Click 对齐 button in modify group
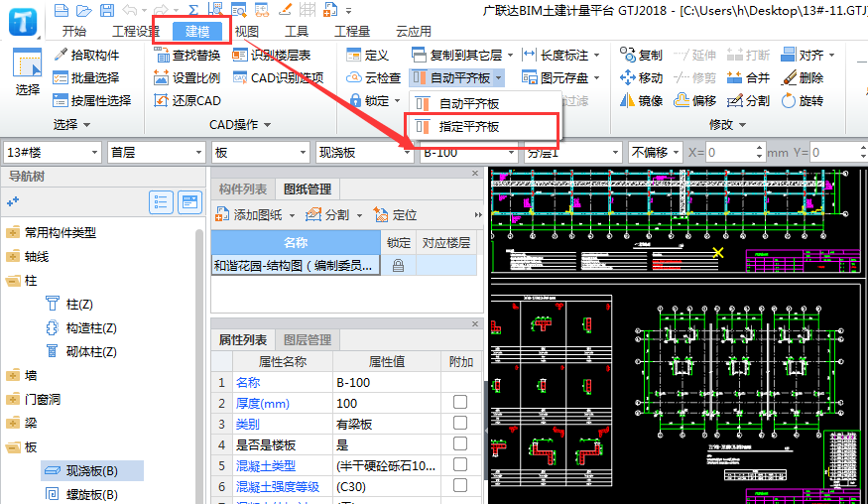The image size is (868, 504). (x=807, y=55)
